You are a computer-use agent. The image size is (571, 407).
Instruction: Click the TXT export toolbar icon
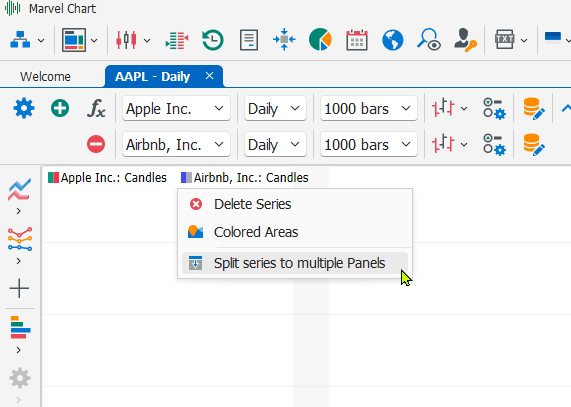[x=505, y=39]
